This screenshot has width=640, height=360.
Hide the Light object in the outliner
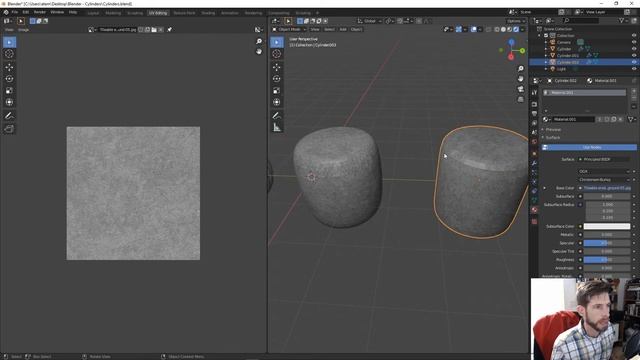[x=634, y=69]
